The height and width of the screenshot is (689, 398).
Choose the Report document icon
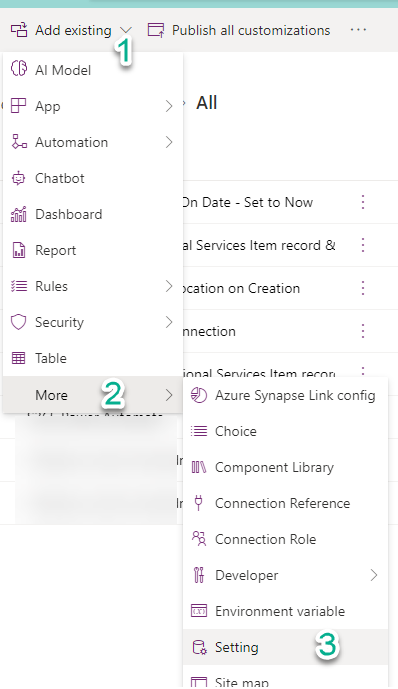(x=18, y=250)
